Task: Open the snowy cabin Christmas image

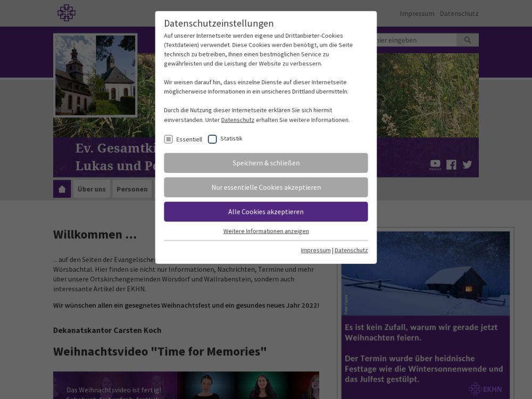Action: click(426, 273)
